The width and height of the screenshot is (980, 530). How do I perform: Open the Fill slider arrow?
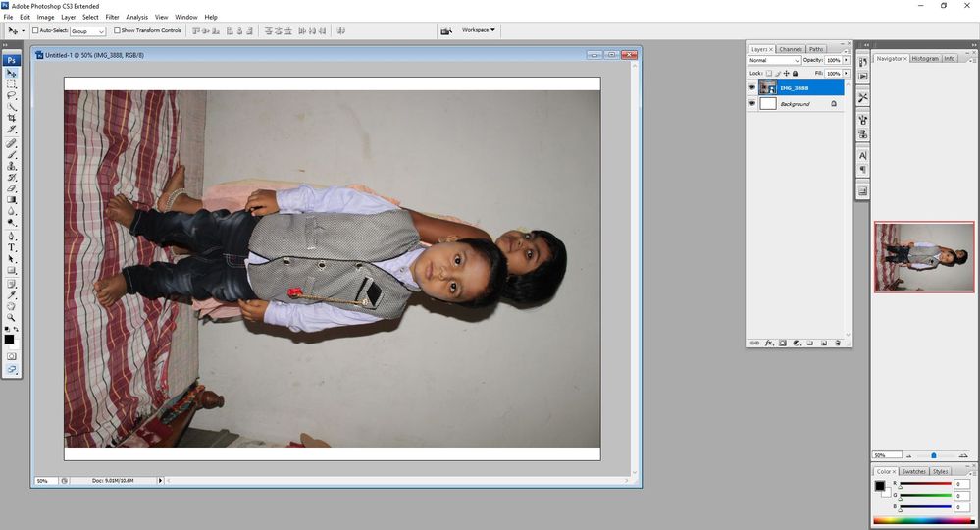coord(847,74)
